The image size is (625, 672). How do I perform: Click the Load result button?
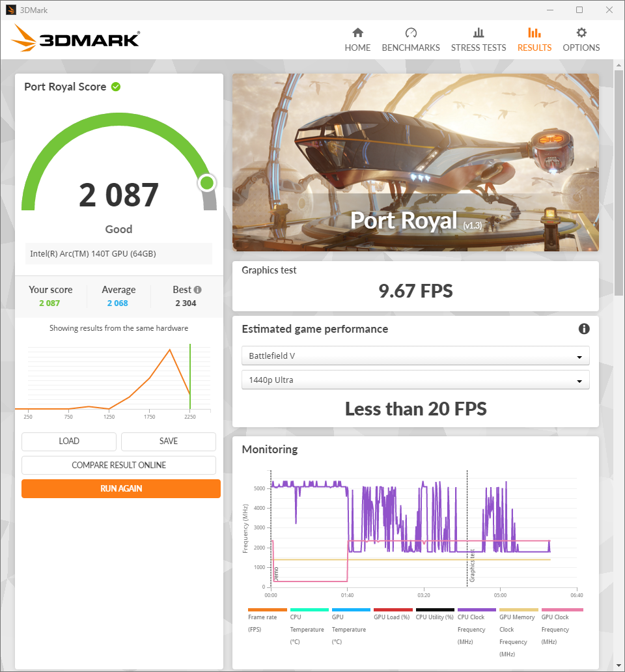pos(69,441)
